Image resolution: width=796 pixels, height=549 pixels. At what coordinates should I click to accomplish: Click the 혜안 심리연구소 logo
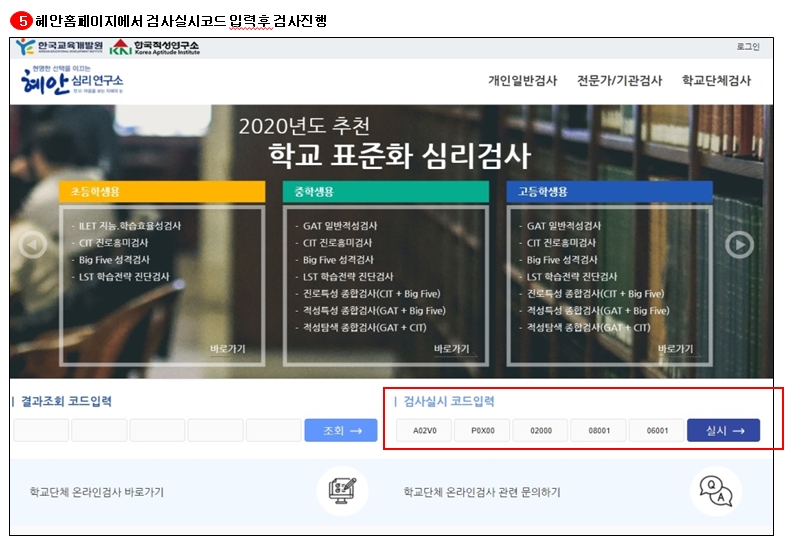[72, 82]
